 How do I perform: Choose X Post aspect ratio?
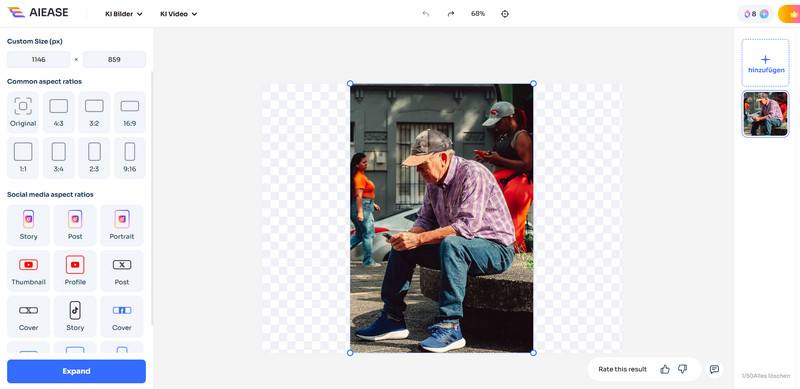click(122, 271)
